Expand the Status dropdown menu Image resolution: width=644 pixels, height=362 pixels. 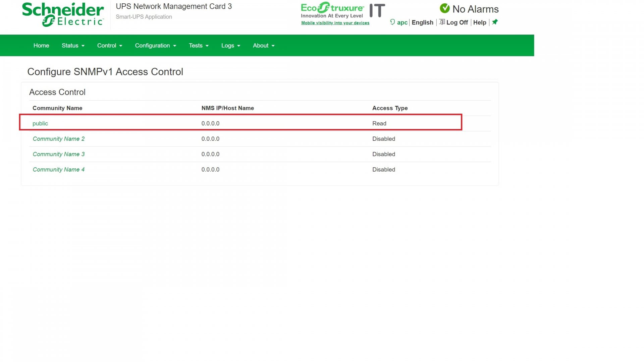point(73,46)
